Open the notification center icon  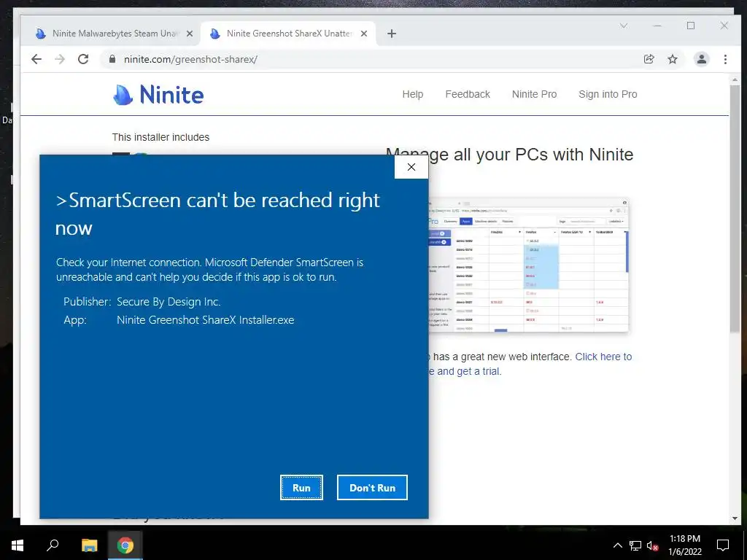pos(723,545)
